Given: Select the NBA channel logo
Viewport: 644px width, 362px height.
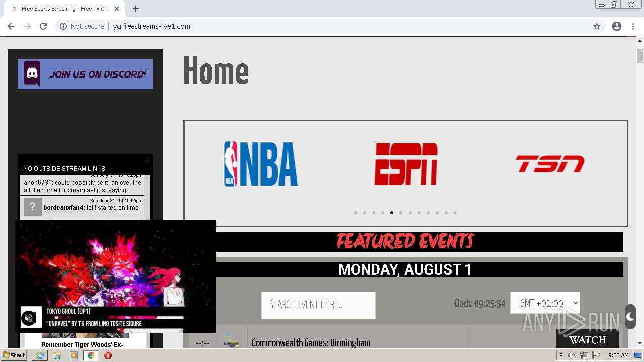Looking at the screenshot, I should (x=261, y=164).
